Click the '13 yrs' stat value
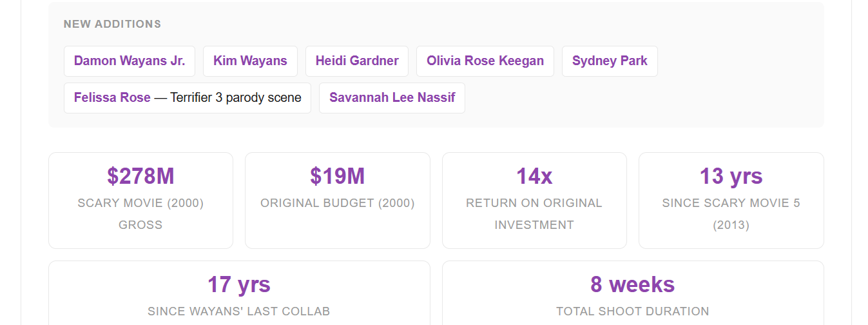This screenshot has width=868, height=325. pos(731,176)
